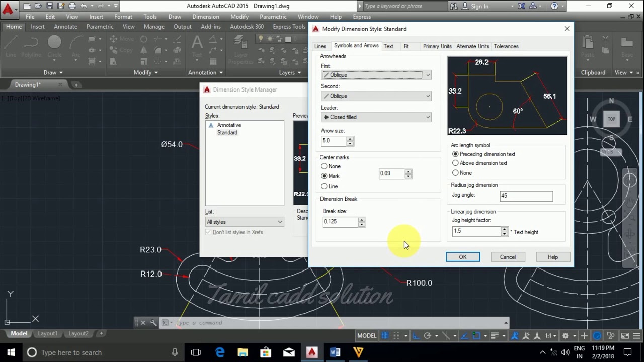Toggle ortho mode in status bar
The image size is (644, 362).
click(416, 336)
